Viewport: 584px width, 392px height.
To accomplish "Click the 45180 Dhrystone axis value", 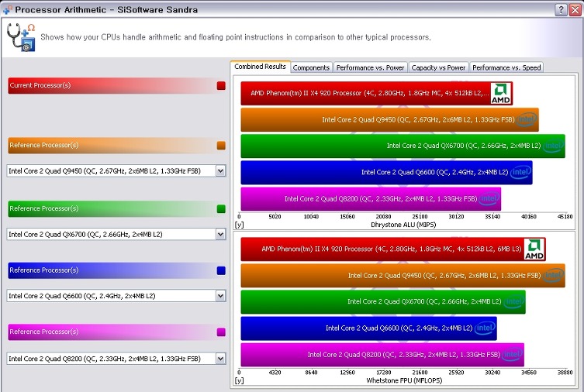I will click(565, 216).
